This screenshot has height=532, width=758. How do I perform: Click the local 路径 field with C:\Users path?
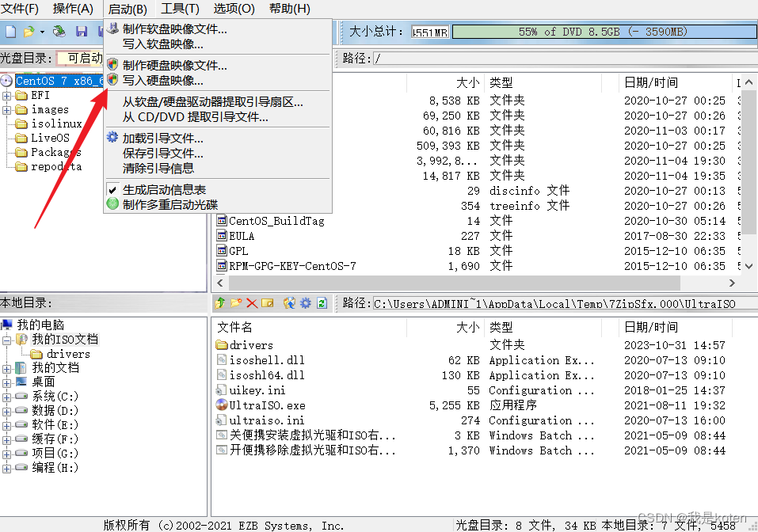pos(565,303)
